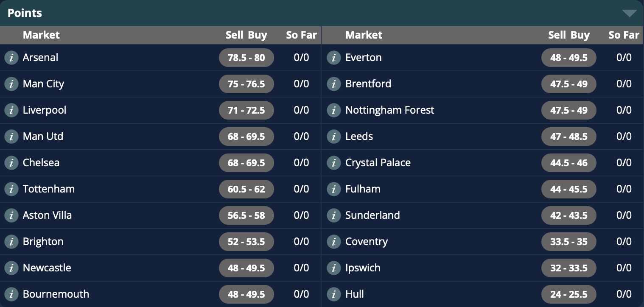Select Fulham 44 - 45.5 price button
Screen dimensions: 644x307
569,189
